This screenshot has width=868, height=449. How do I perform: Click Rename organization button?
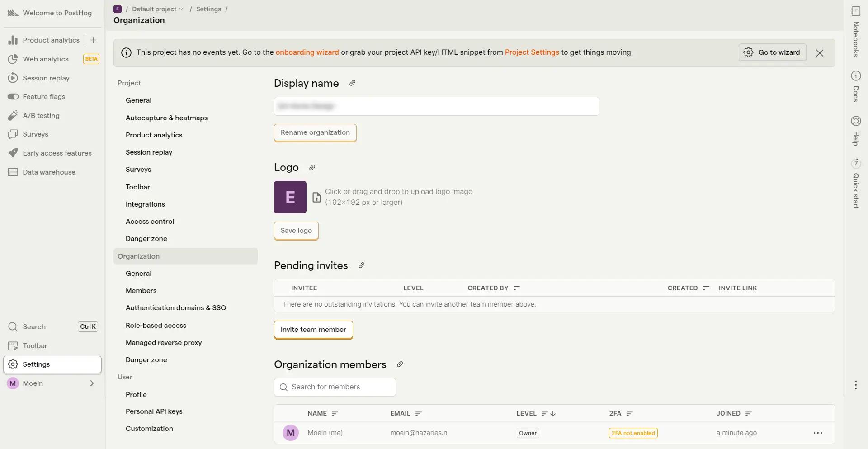click(x=315, y=132)
